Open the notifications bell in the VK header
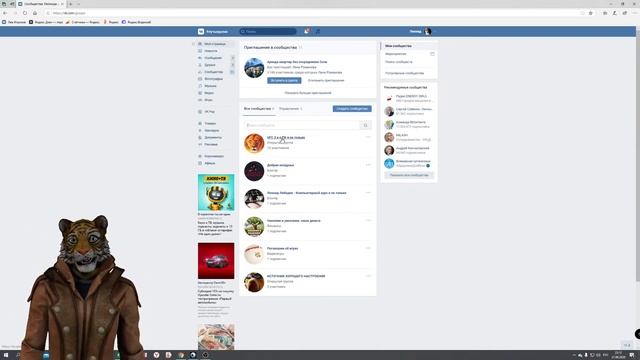 (x=307, y=31)
